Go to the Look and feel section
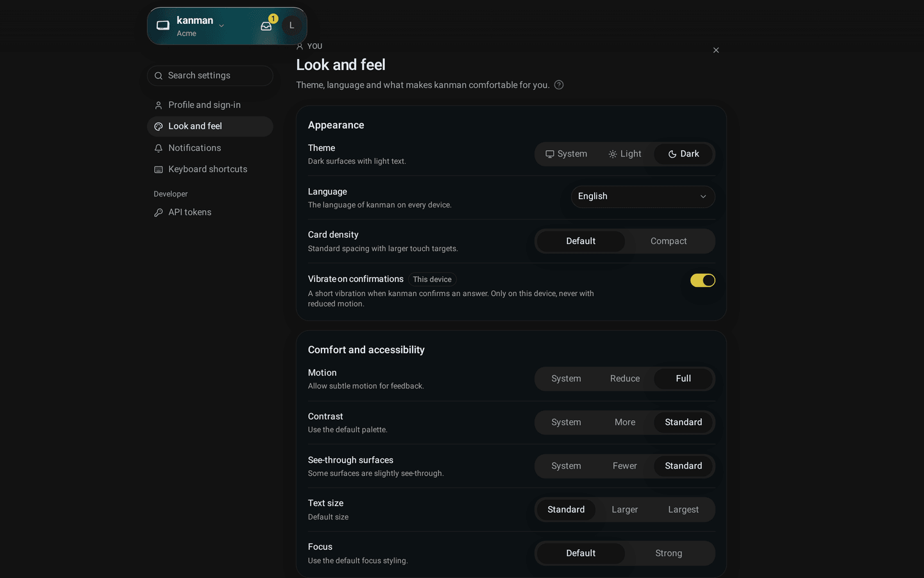This screenshot has height=578, width=924. (x=210, y=127)
